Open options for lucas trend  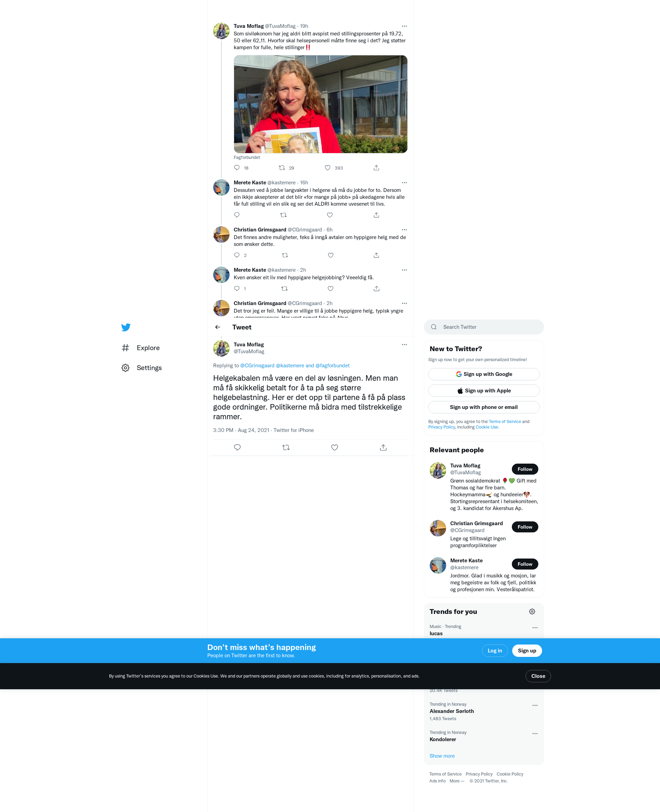point(535,628)
